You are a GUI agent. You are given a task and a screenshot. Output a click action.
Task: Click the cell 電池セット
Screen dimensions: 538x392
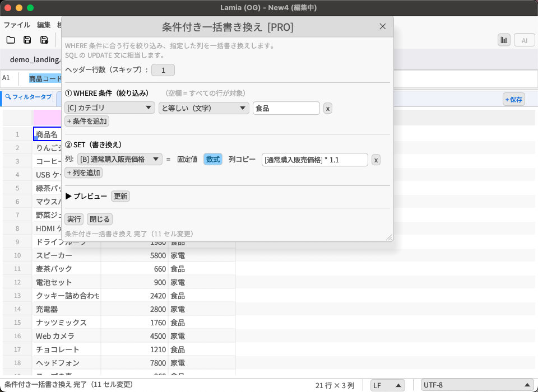(67, 282)
